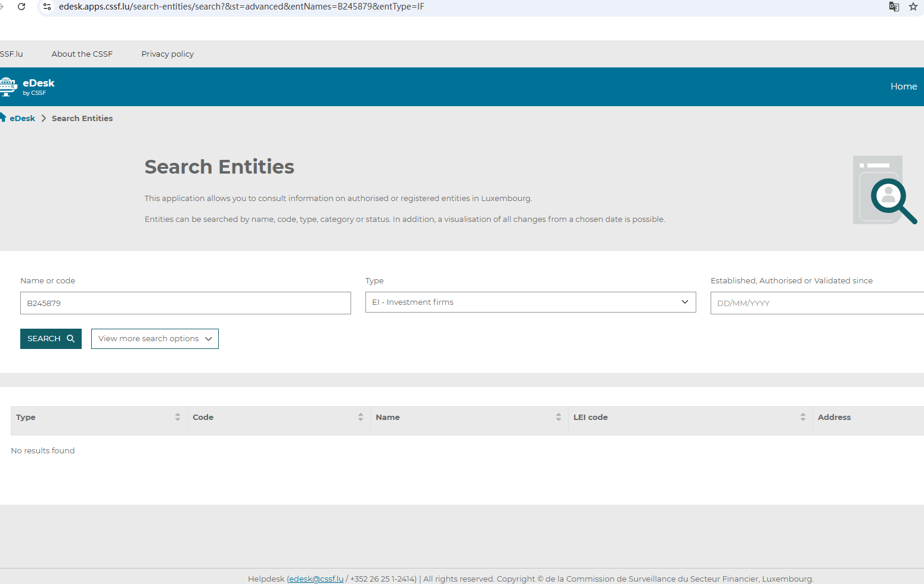Open the translate page icon
Image resolution: width=924 pixels, height=584 pixels.
point(894,7)
